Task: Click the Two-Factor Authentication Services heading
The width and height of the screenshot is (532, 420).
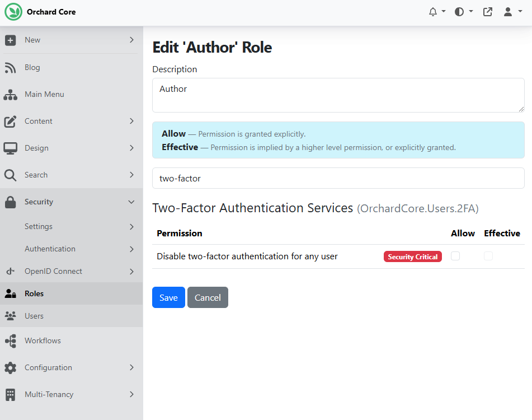Action: (316, 208)
